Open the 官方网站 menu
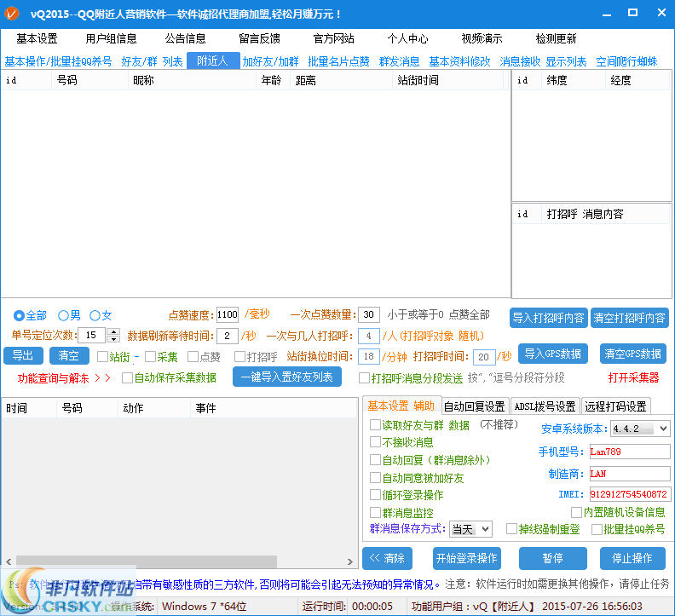 click(333, 38)
